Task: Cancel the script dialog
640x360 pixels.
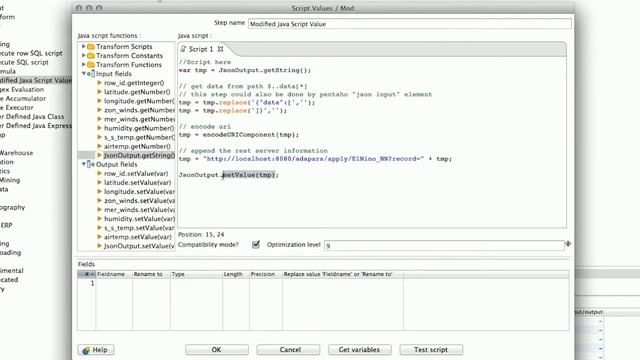Action: click(289, 350)
